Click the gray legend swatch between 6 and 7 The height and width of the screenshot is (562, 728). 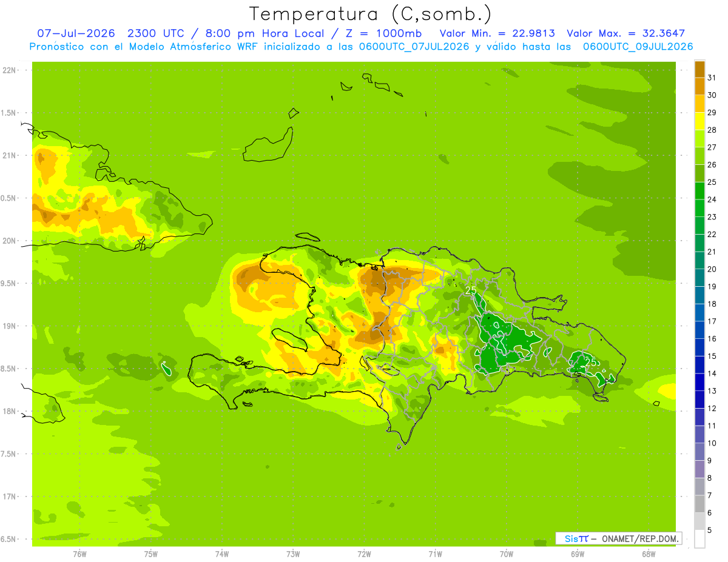699,504
